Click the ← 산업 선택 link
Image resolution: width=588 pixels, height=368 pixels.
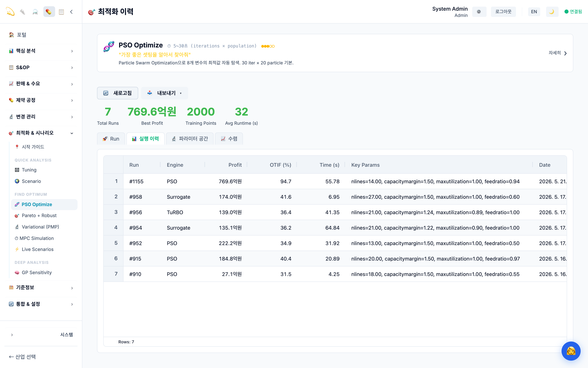[x=22, y=357]
